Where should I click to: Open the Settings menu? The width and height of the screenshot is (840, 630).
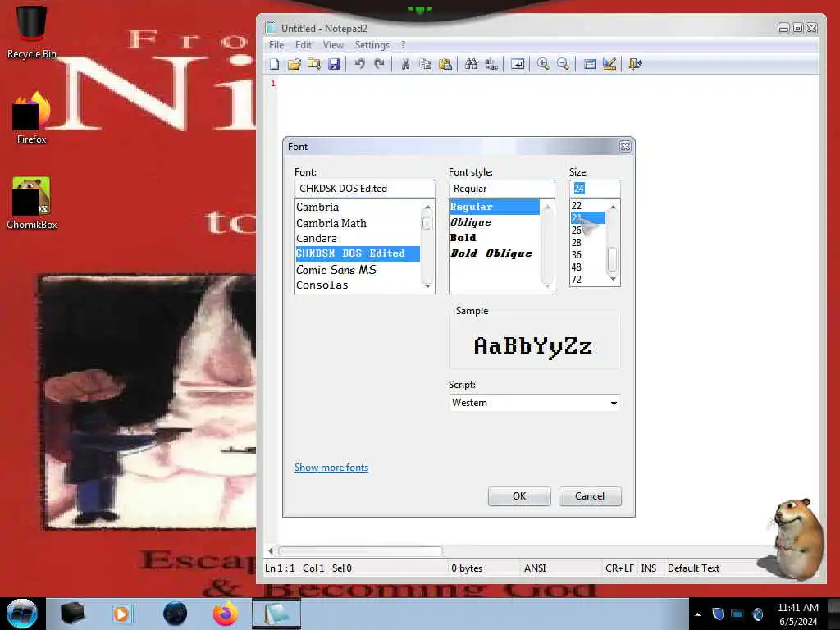[x=372, y=45]
